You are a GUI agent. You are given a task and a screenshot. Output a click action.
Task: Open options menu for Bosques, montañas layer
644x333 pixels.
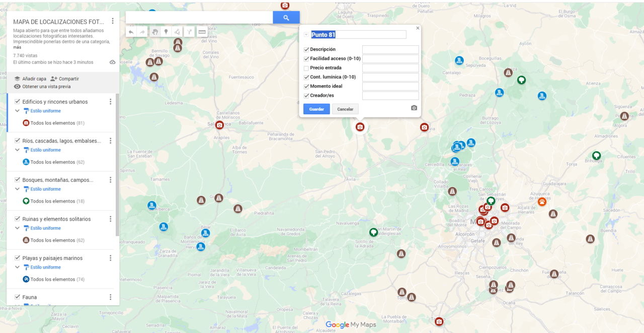(x=111, y=180)
